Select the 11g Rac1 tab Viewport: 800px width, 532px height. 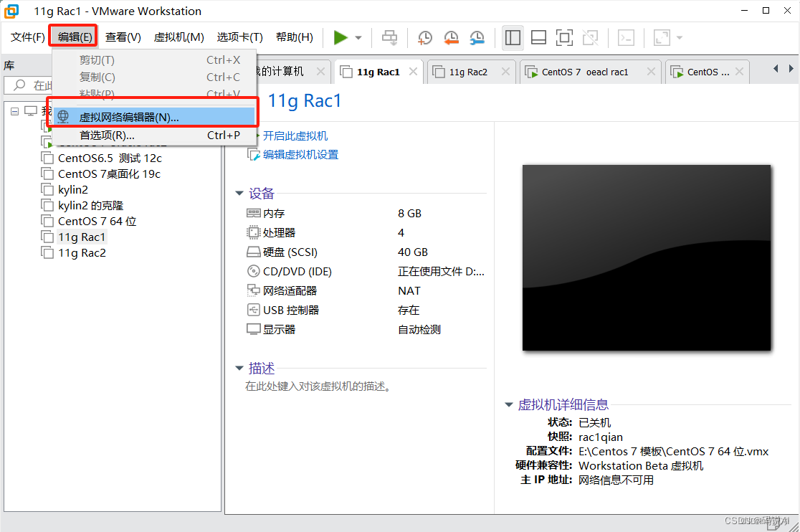tap(378, 72)
